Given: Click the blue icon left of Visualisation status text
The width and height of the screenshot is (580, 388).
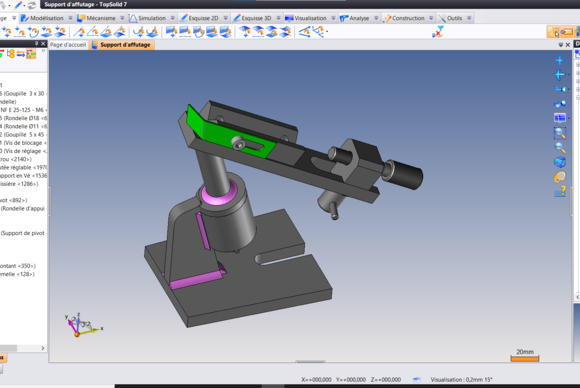Looking at the screenshot, I should click(417, 379).
